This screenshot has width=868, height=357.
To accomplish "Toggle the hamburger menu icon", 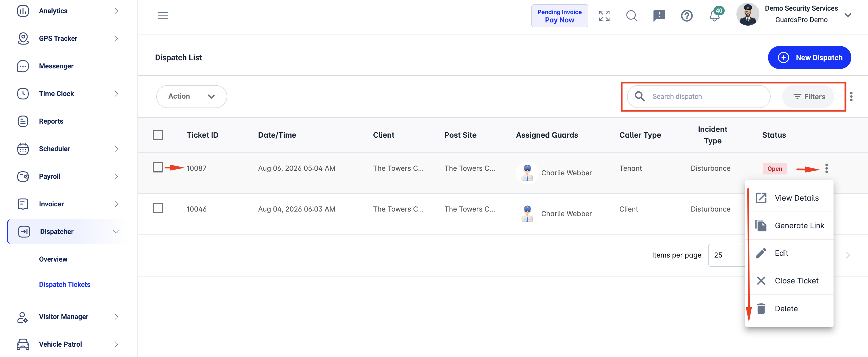I will tap(163, 16).
